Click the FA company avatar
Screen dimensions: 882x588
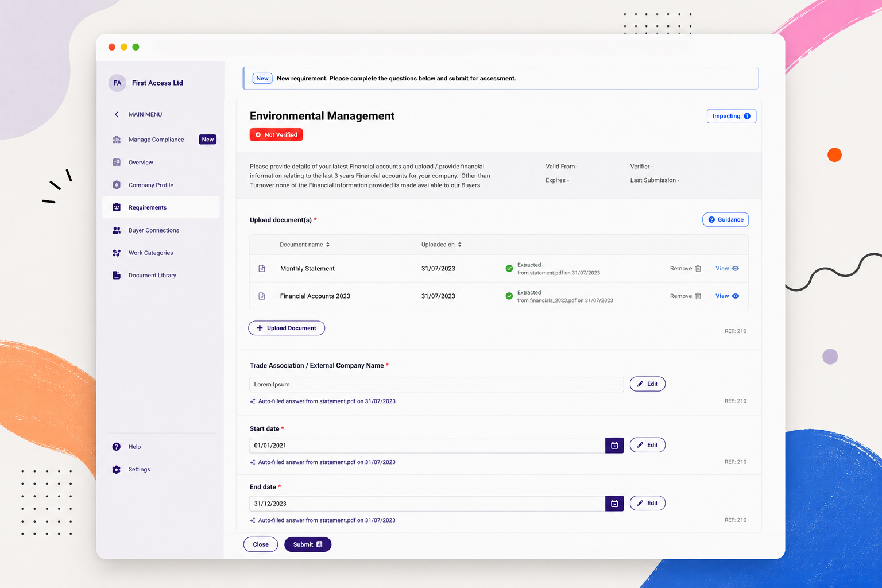coord(117,83)
